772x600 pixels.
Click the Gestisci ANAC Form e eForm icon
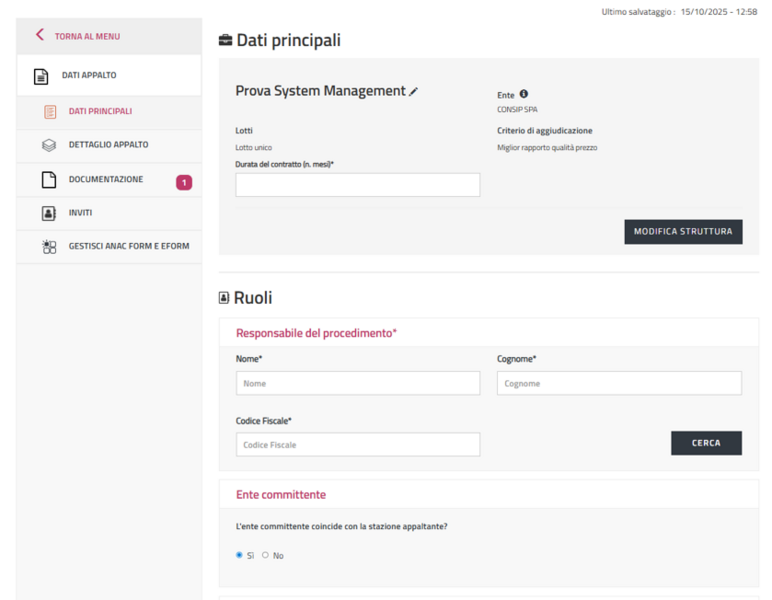[x=49, y=247]
